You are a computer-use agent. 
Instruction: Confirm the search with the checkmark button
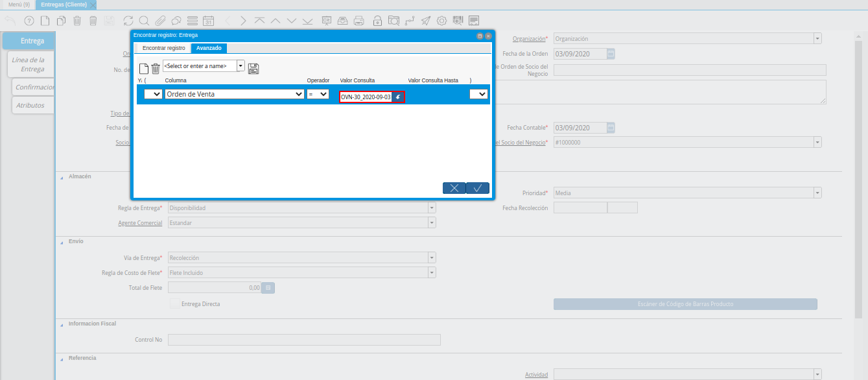coord(477,188)
